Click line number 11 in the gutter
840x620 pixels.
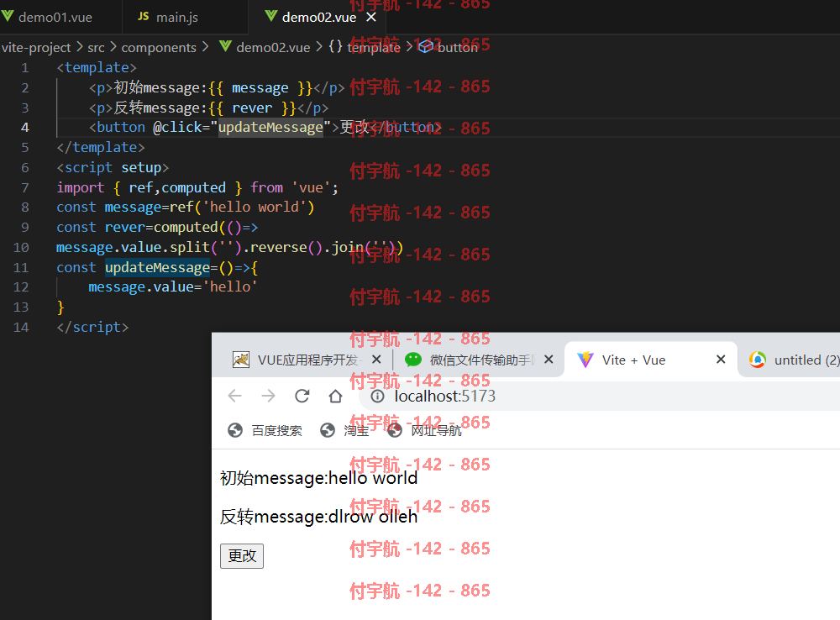click(x=21, y=267)
